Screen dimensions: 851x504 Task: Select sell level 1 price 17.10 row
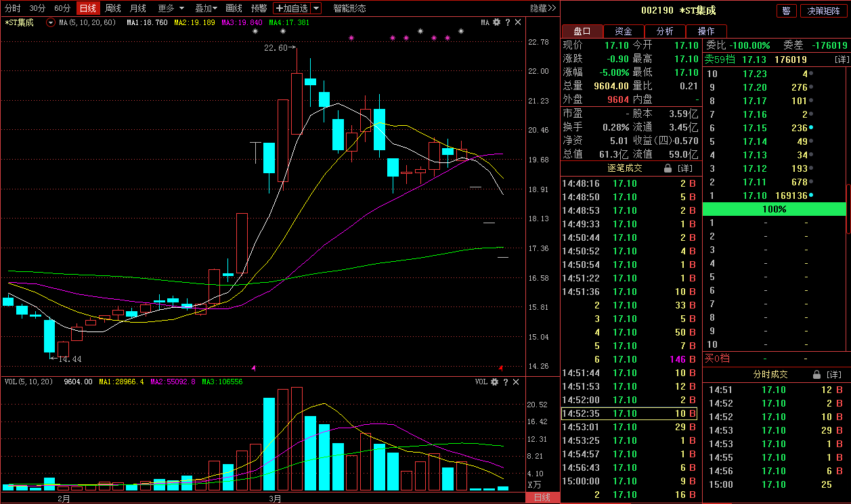coord(774,196)
